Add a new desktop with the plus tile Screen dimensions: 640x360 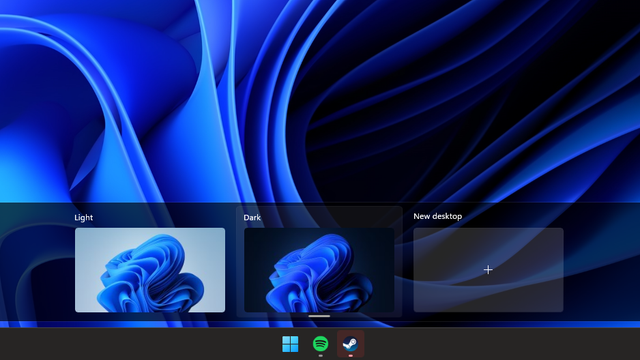(x=488, y=270)
